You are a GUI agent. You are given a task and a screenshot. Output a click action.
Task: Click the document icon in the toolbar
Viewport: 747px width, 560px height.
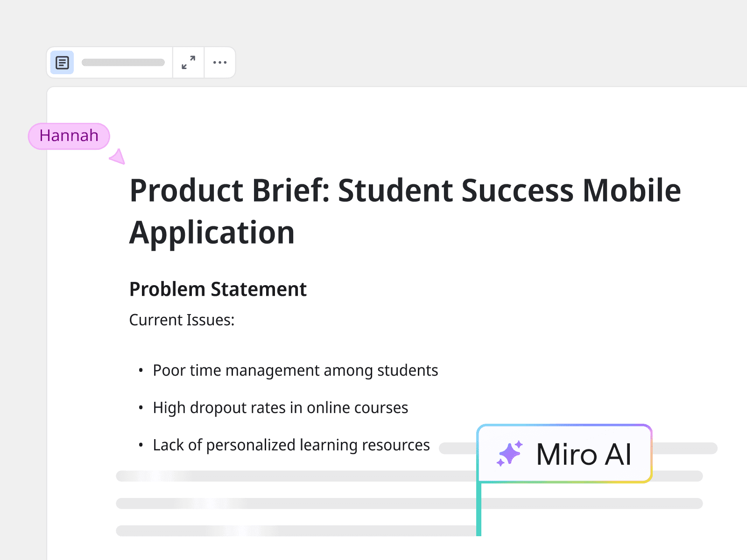pos(62,63)
